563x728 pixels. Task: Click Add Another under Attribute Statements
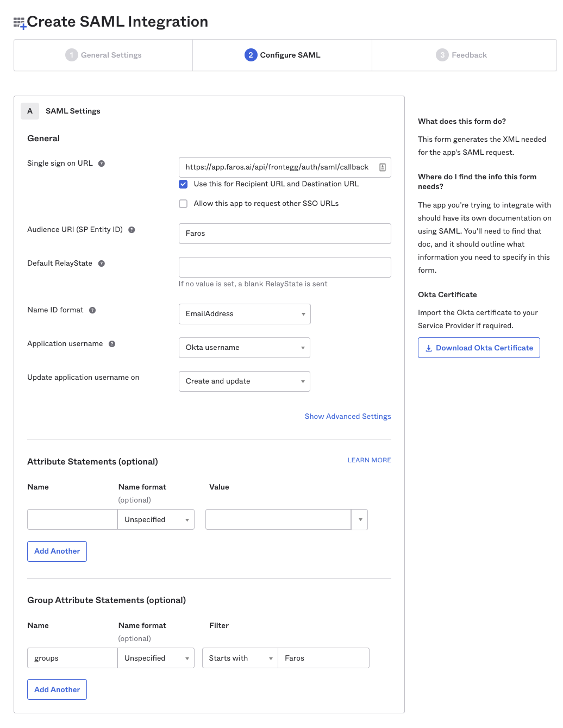(57, 551)
